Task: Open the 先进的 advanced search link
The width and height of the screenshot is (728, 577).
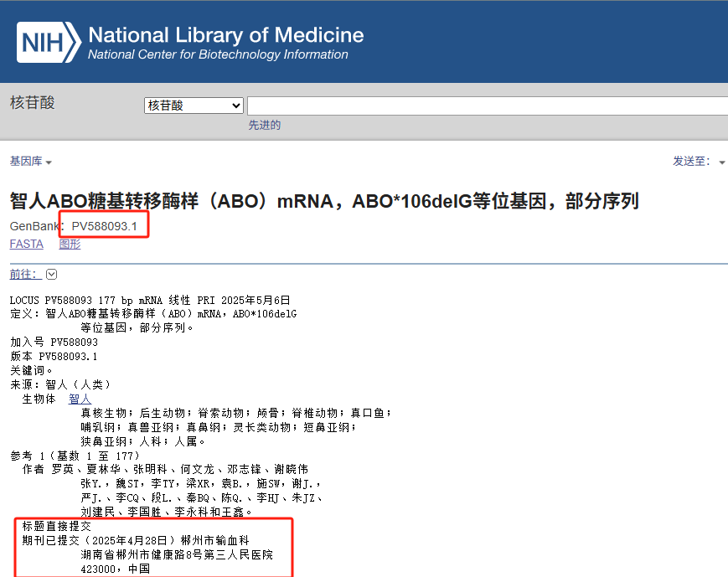Action: click(264, 126)
